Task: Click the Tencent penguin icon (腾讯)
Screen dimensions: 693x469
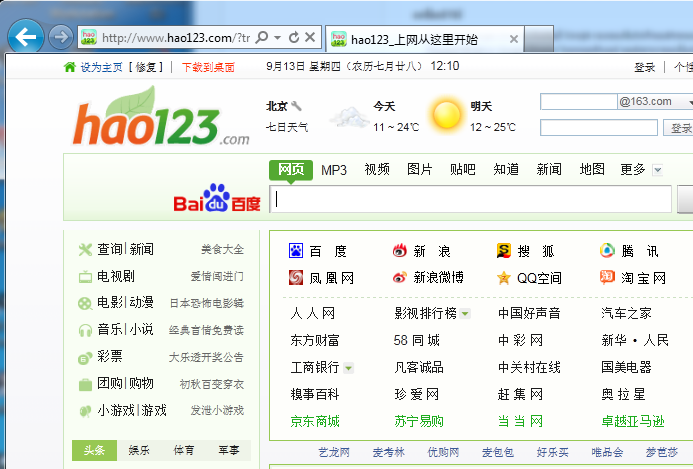Action: coord(607,251)
